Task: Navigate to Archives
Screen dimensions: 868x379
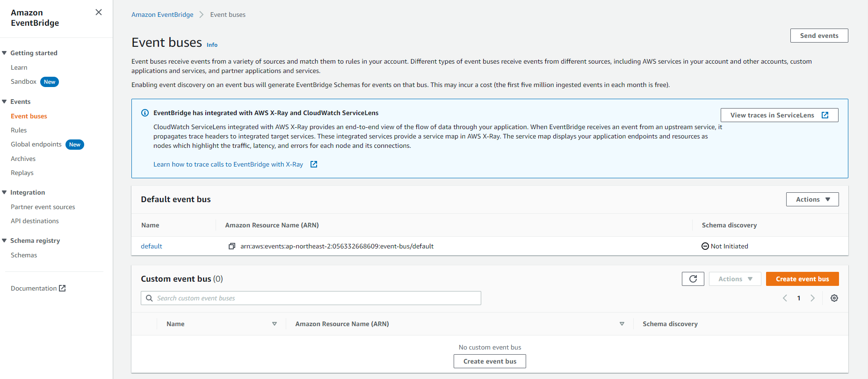Action: coord(23,159)
